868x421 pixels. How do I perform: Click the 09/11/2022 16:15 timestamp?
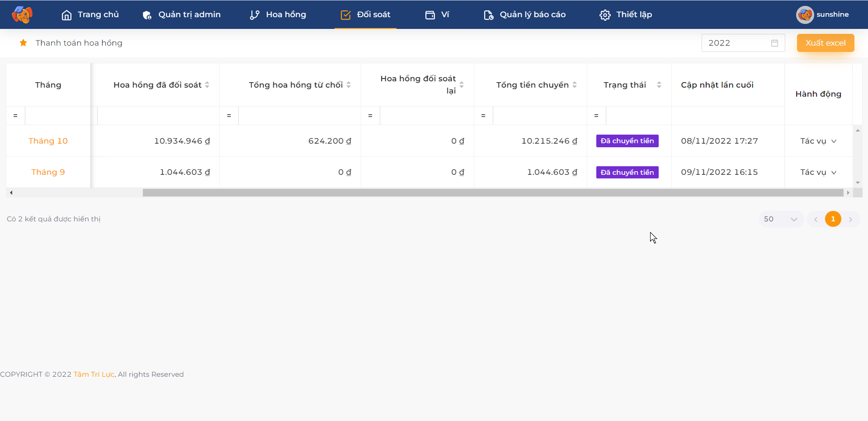click(x=719, y=172)
